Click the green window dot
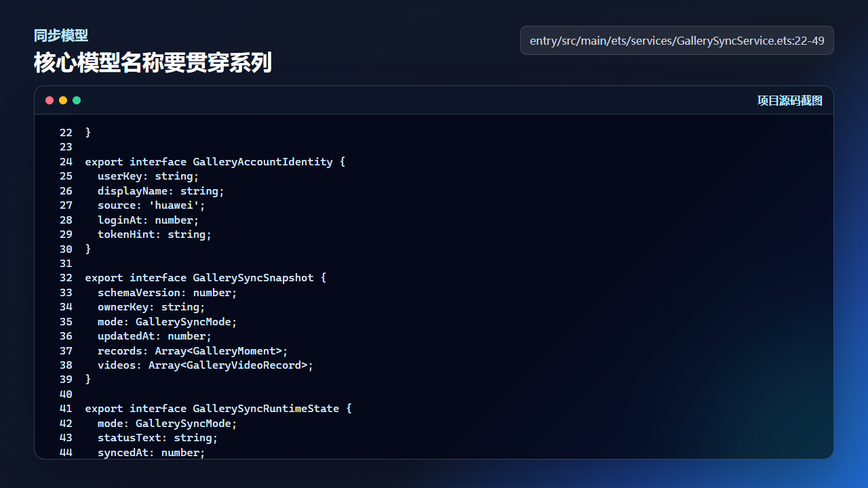This screenshot has height=488, width=868. click(77, 100)
